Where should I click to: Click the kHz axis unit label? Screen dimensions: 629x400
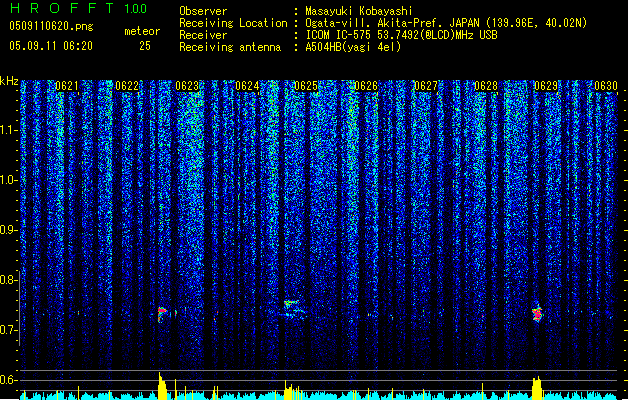[9, 81]
